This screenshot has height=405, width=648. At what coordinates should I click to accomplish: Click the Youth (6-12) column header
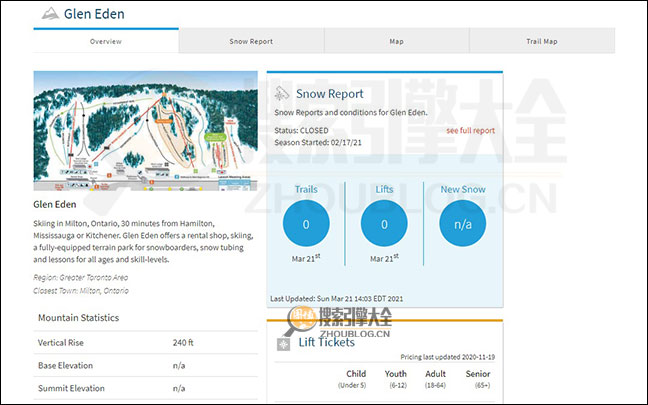point(396,379)
